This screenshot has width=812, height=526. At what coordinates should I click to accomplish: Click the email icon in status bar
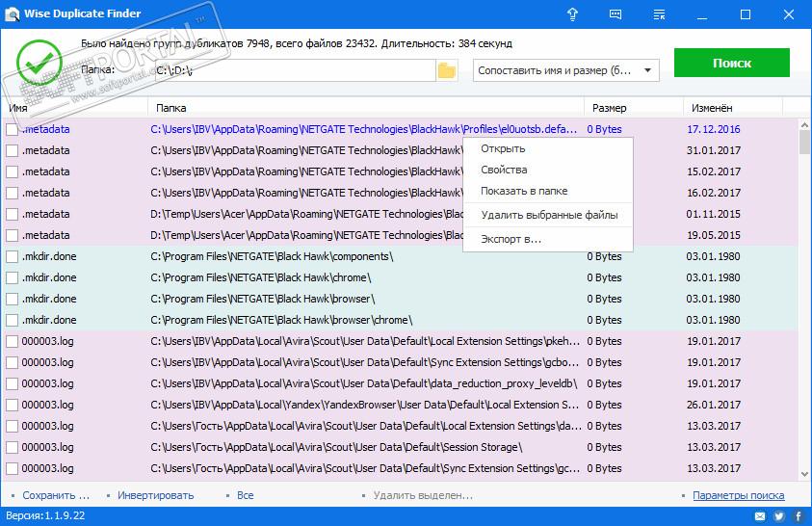pyautogui.click(x=760, y=516)
